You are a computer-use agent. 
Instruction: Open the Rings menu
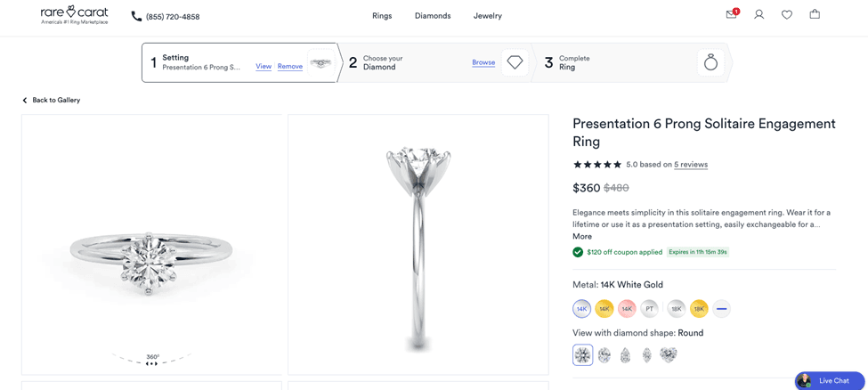pyautogui.click(x=382, y=15)
